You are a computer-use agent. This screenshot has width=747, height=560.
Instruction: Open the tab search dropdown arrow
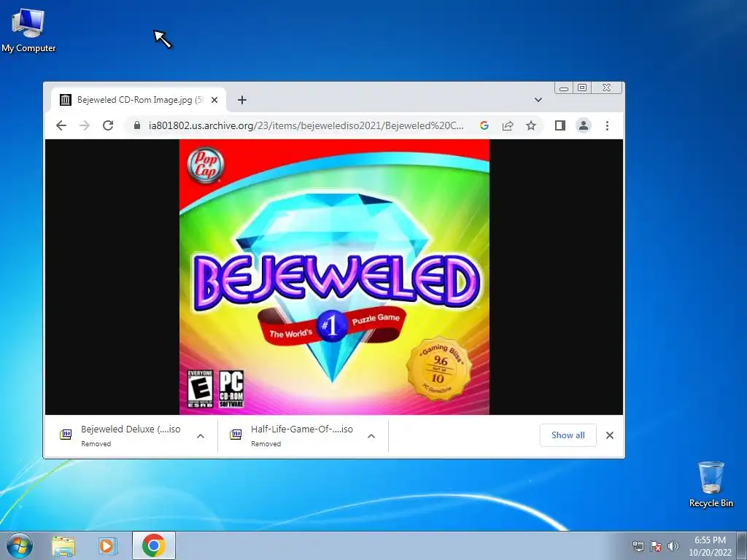pyautogui.click(x=538, y=100)
